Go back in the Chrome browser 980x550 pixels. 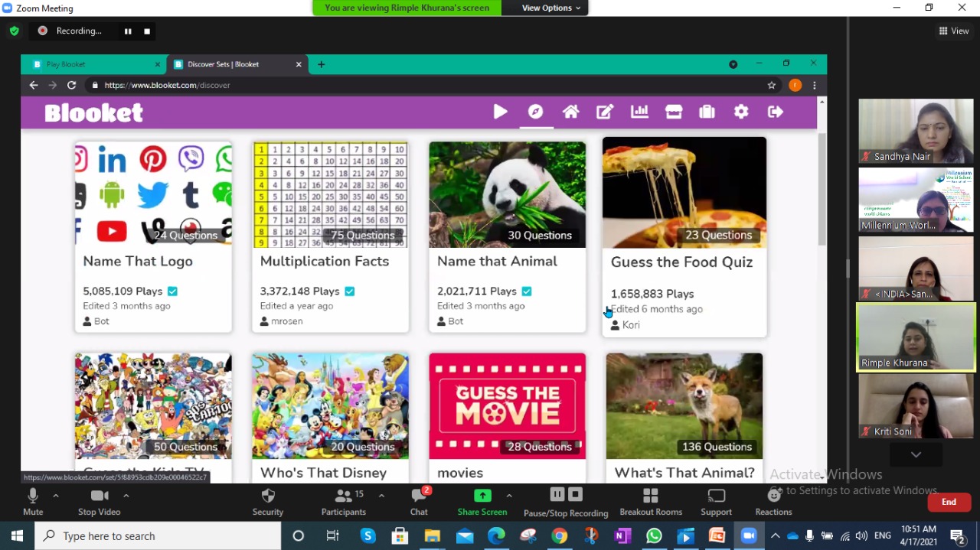(34, 85)
